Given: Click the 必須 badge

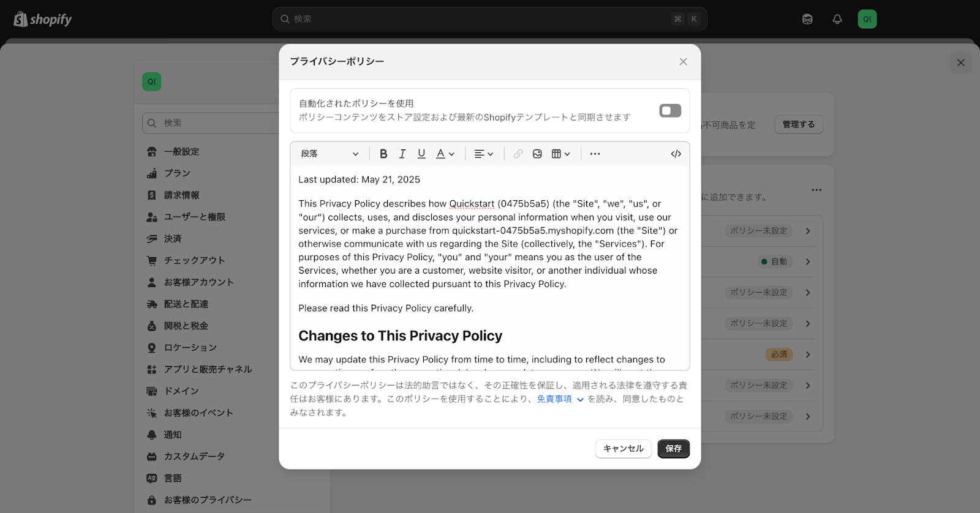Looking at the screenshot, I should (x=779, y=354).
